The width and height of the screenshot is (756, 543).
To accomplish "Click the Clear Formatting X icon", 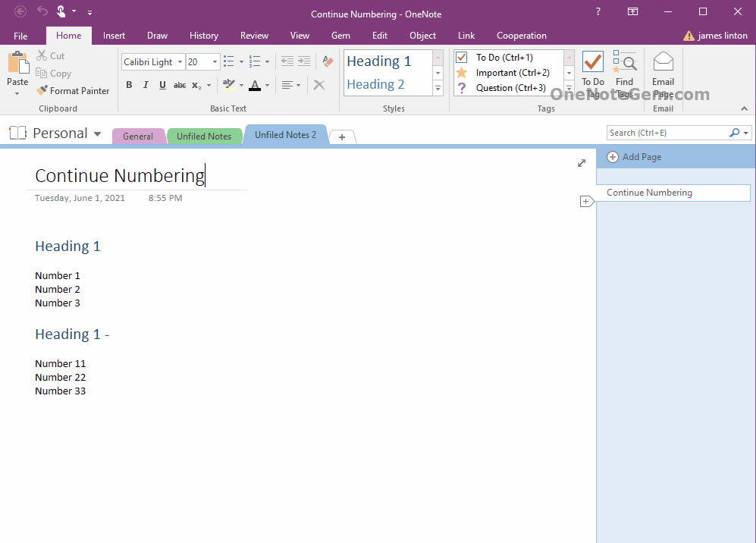I will [x=318, y=85].
